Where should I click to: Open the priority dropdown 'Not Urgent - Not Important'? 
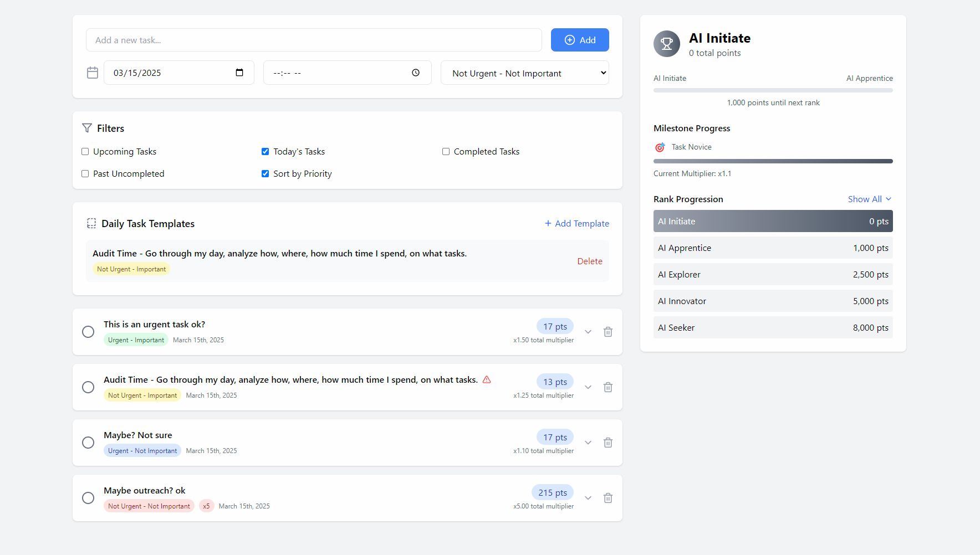tap(524, 73)
